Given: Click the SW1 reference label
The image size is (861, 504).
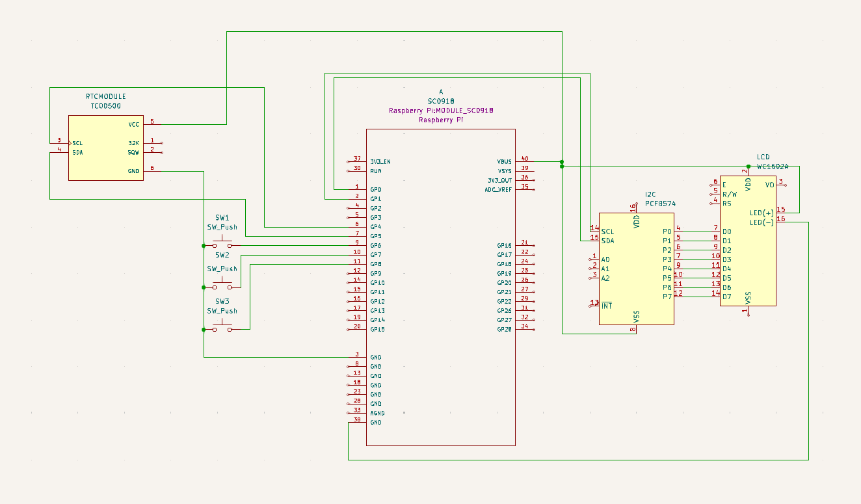Looking at the screenshot, I should pyautogui.click(x=222, y=218).
